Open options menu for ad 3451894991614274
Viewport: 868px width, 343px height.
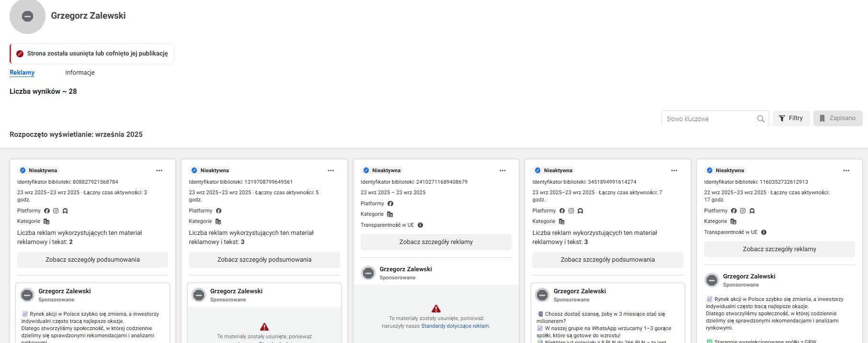pyautogui.click(x=674, y=170)
